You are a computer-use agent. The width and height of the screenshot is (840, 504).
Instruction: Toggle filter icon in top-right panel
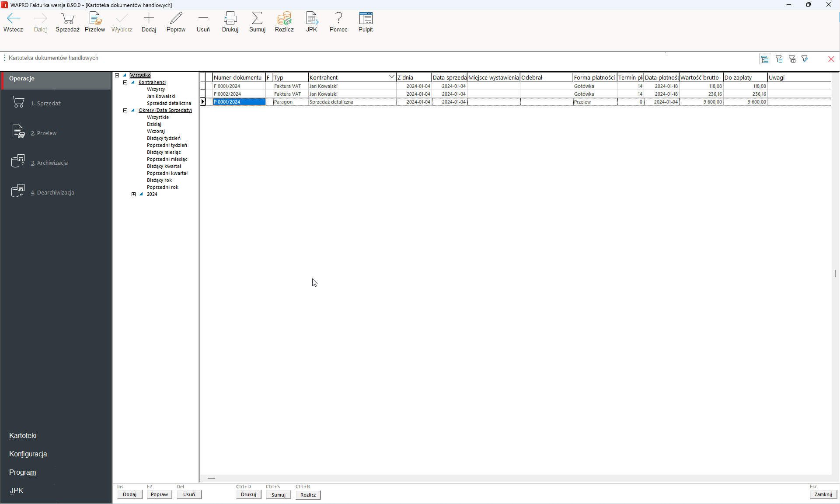(x=778, y=58)
